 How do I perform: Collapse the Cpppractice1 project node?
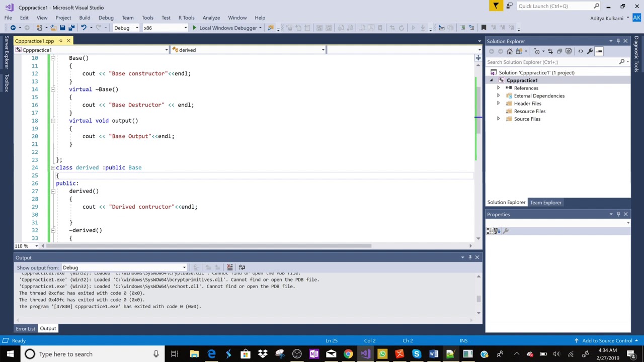[x=492, y=80]
